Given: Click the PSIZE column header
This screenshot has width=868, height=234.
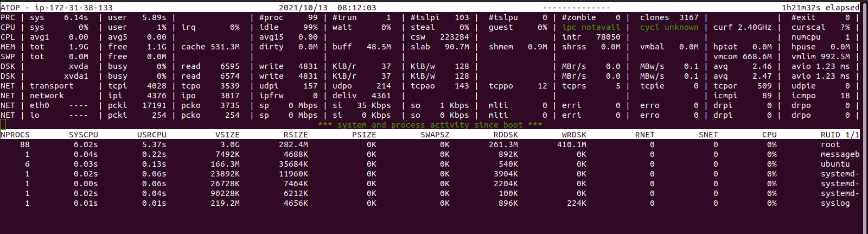Looking at the screenshot, I should pyautogui.click(x=364, y=135).
